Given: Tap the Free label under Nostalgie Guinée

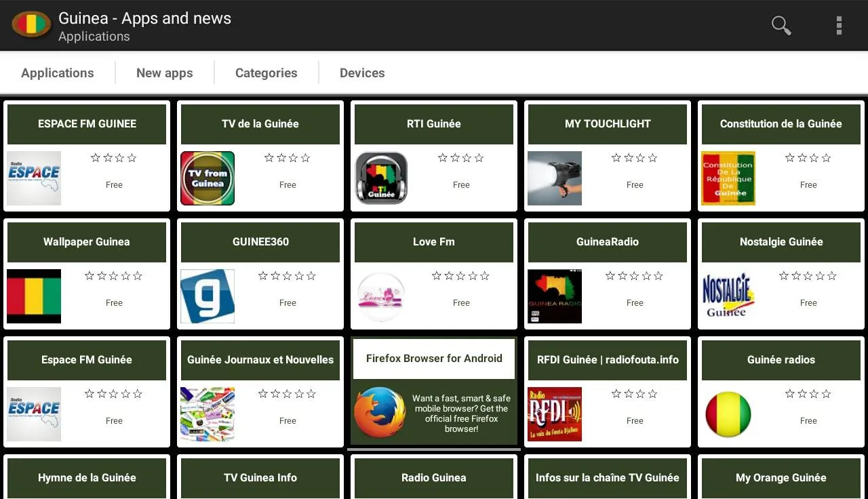Looking at the screenshot, I should pos(808,303).
